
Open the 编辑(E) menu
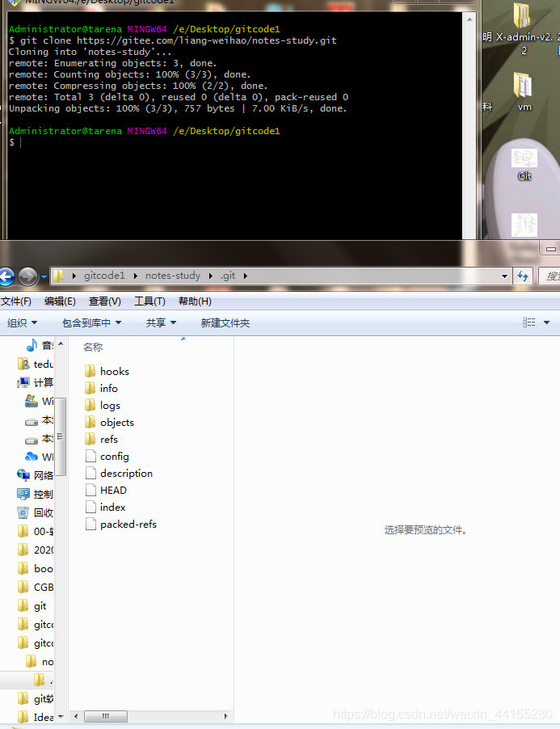[x=60, y=301]
